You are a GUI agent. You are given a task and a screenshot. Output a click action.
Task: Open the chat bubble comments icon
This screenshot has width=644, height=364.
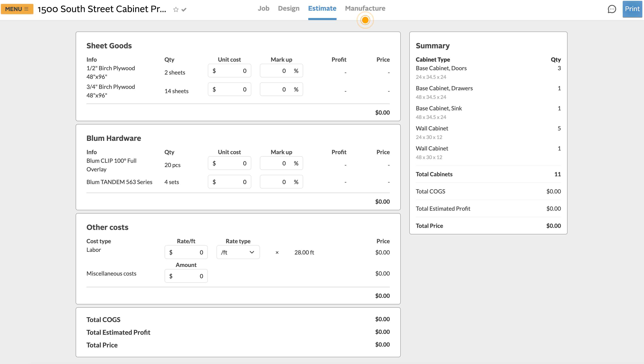612,9
